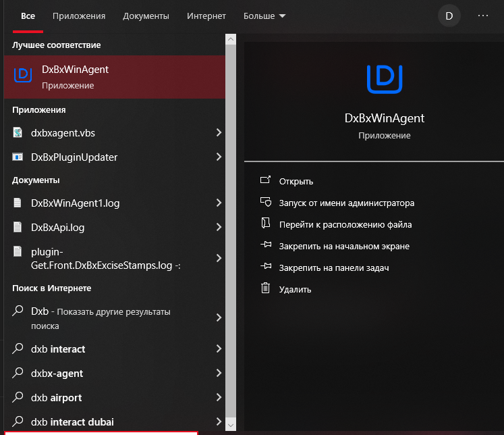Click the dxbxagent.vbs script file icon
Viewport: 504px width, 435px height.
(18, 133)
